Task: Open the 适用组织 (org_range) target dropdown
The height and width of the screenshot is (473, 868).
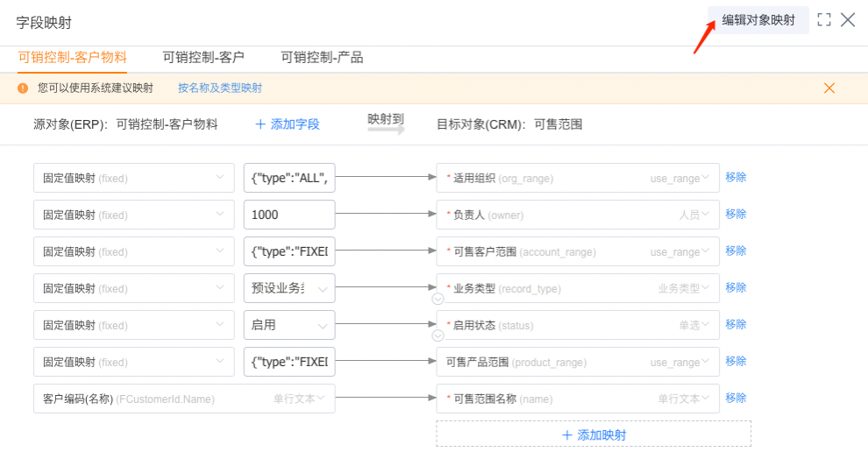Action: pyautogui.click(x=707, y=178)
